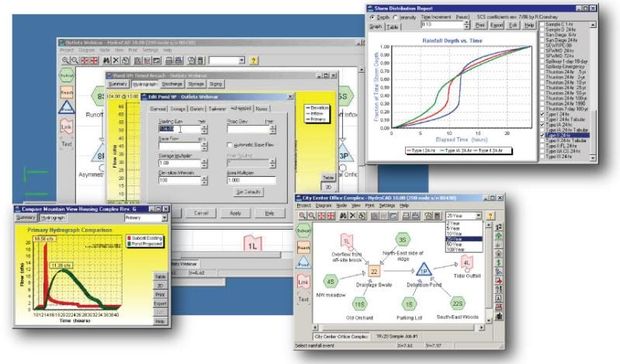Click Detention Pond 1P triangle node

(x=424, y=270)
